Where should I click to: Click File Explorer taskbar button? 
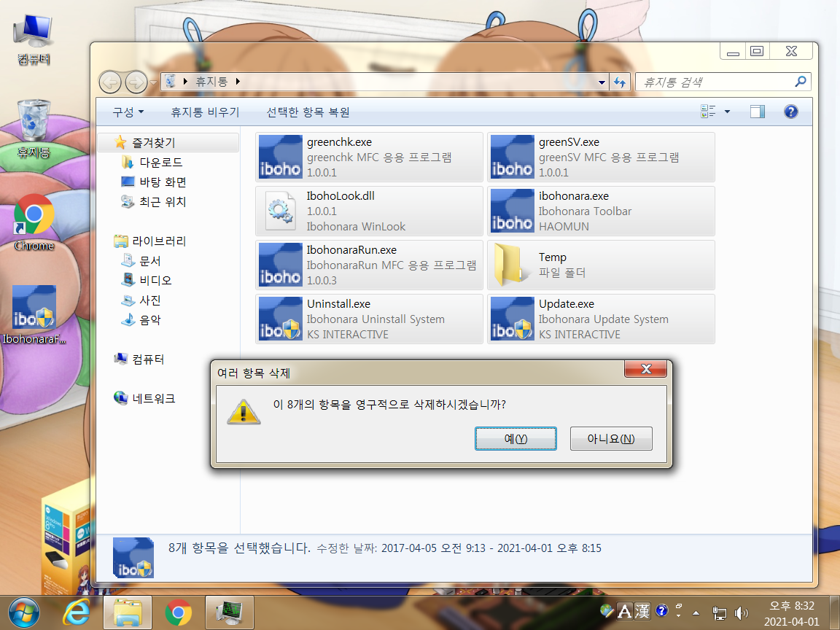tap(128, 612)
